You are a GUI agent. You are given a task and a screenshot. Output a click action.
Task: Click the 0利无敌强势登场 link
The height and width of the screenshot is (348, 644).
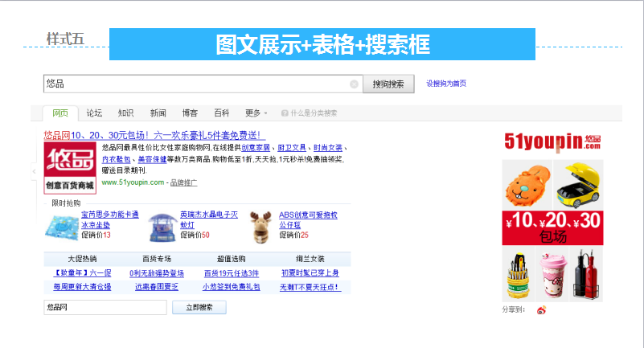157,273
